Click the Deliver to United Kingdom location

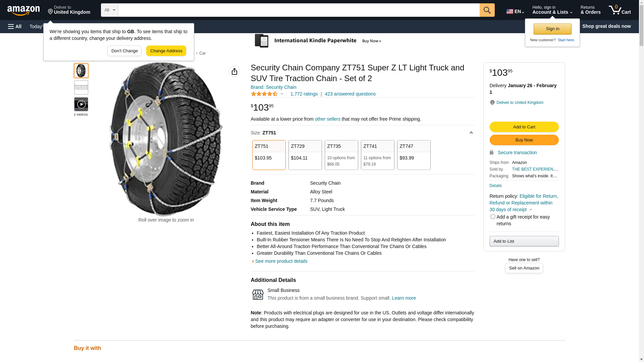69,10
